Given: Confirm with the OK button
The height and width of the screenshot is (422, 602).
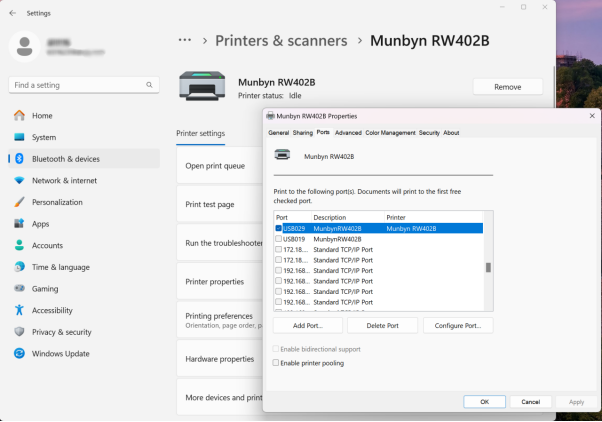Looking at the screenshot, I should [485, 402].
